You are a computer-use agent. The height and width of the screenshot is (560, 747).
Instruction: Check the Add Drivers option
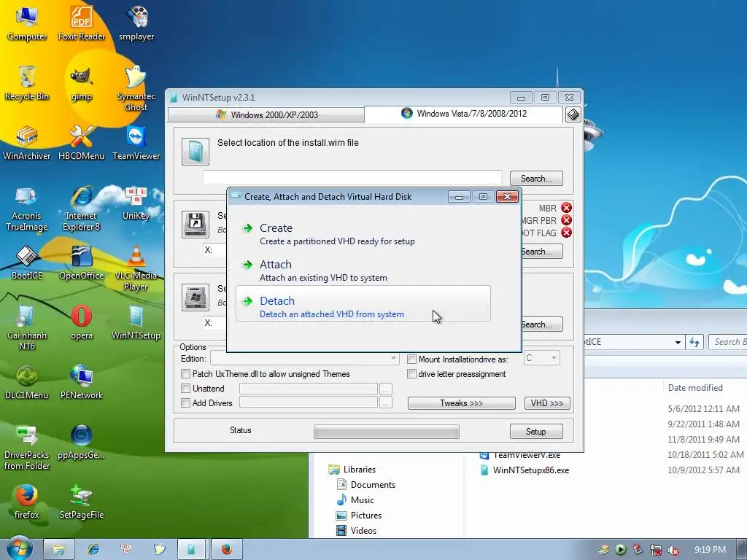coord(186,402)
